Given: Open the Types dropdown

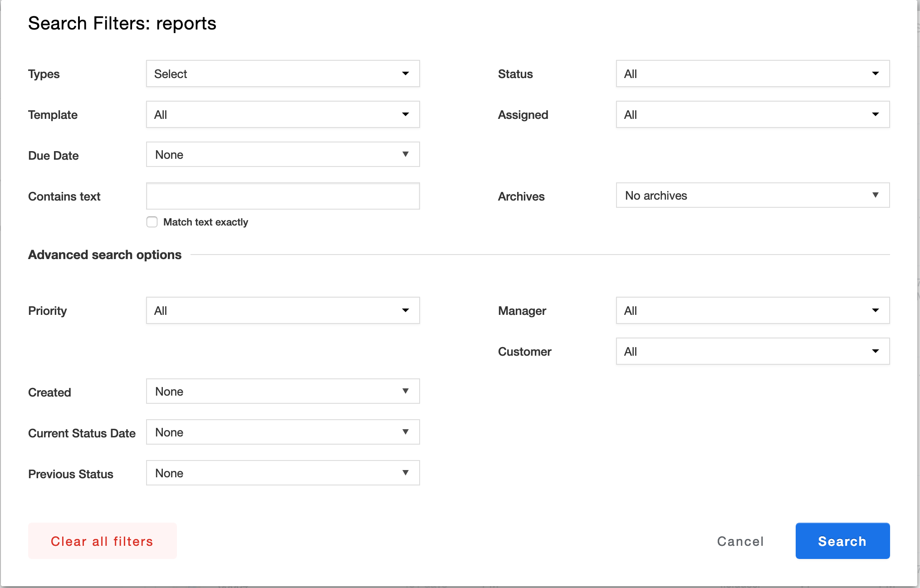Looking at the screenshot, I should tap(282, 73).
